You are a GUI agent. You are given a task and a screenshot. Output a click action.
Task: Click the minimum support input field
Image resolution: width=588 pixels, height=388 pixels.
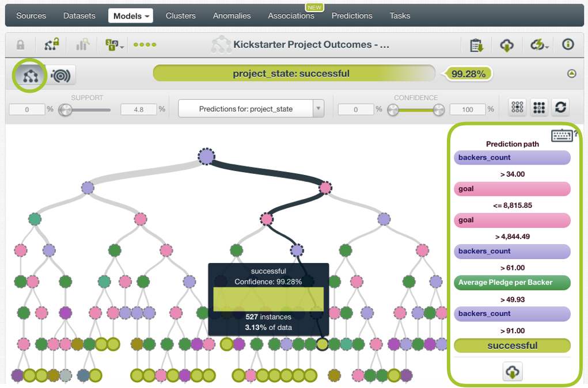pyautogui.click(x=27, y=109)
